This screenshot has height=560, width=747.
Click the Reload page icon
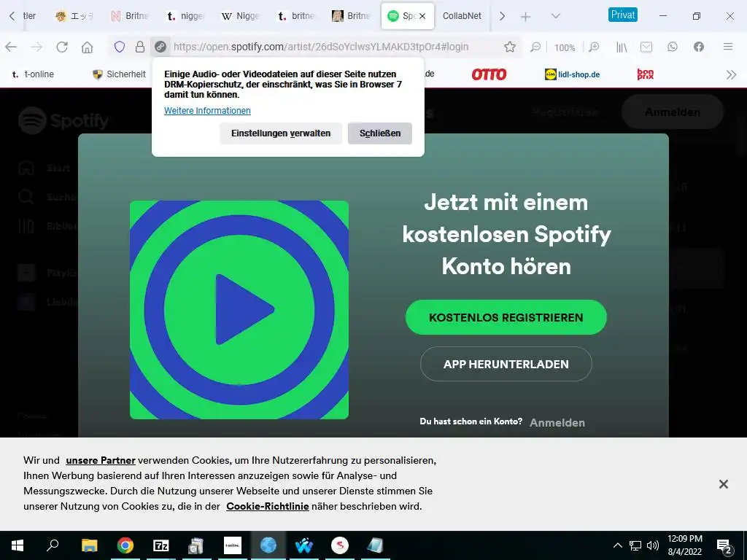pos(62,47)
